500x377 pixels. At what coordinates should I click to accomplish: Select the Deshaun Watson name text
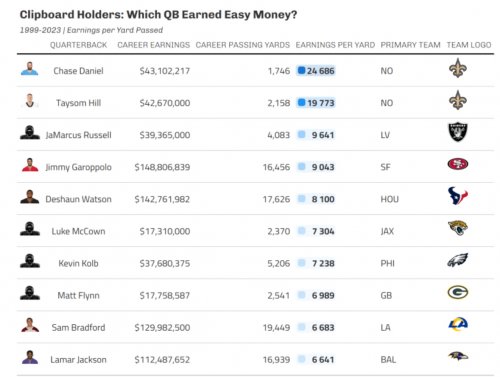tap(78, 199)
